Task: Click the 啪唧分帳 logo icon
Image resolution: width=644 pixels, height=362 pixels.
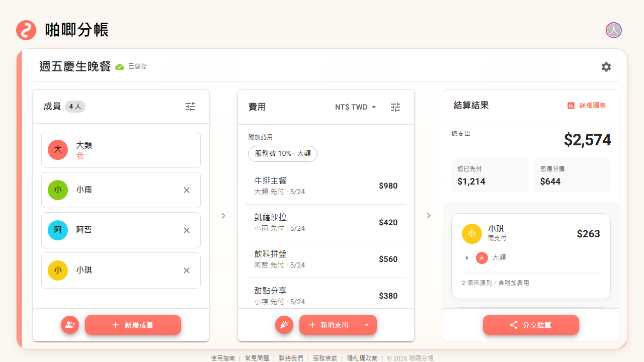Action: click(x=26, y=30)
